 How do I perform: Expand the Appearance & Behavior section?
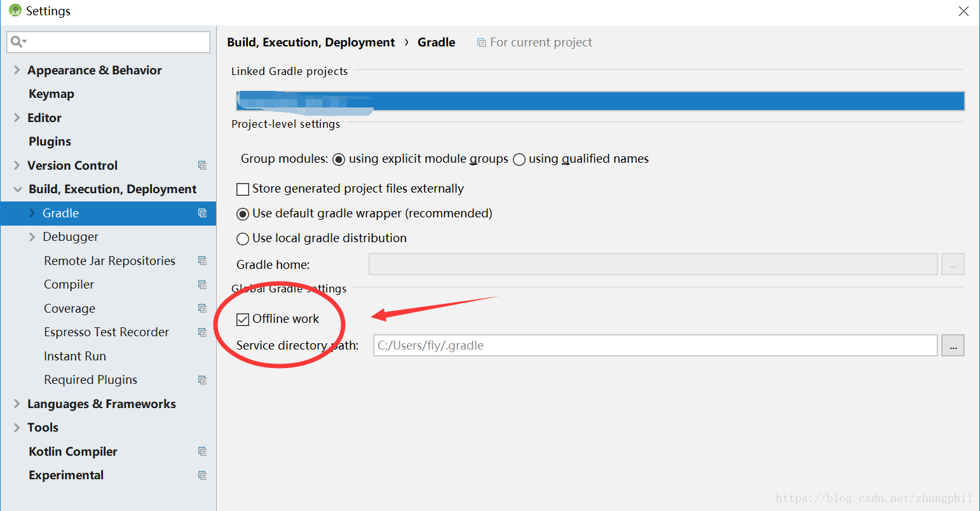tap(17, 70)
